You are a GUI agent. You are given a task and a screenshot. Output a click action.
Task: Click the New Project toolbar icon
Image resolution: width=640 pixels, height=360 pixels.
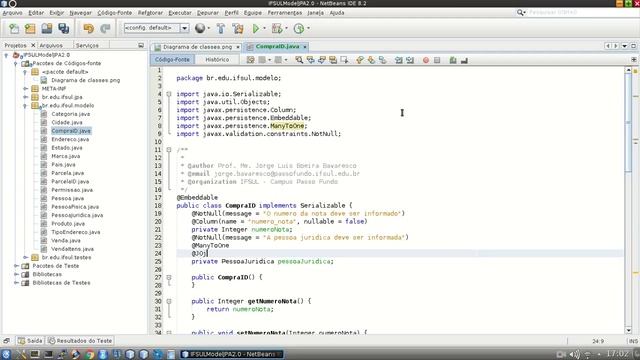tap(30, 28)
